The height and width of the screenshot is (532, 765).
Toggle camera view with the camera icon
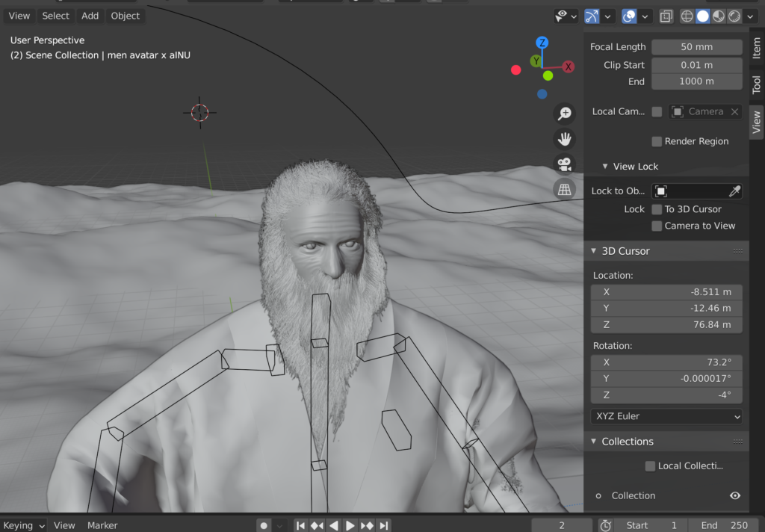point(565,164)
